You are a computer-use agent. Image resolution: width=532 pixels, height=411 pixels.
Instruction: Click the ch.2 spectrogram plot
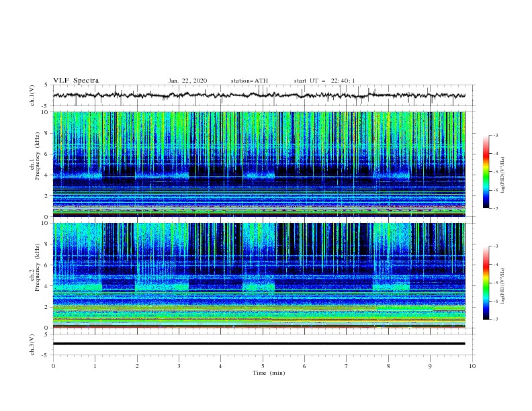click(x=259, y=275)
